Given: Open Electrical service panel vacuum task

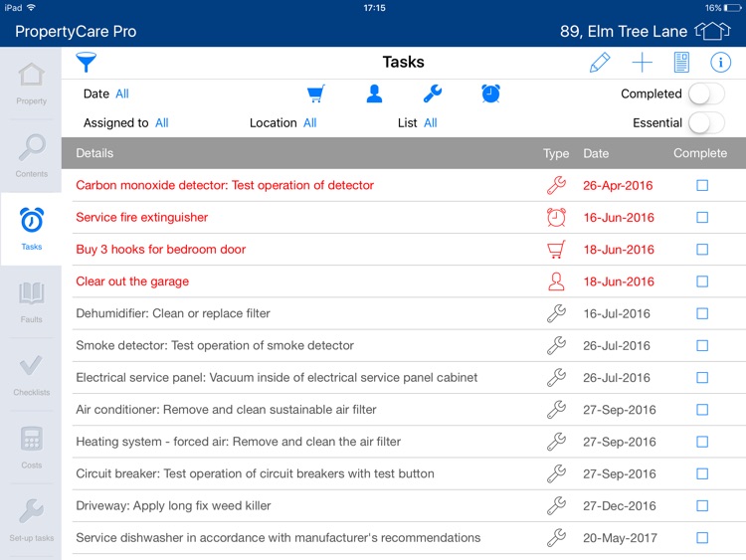Looking at the screenshot, I should pyautogui.click(x=277, y=377).
